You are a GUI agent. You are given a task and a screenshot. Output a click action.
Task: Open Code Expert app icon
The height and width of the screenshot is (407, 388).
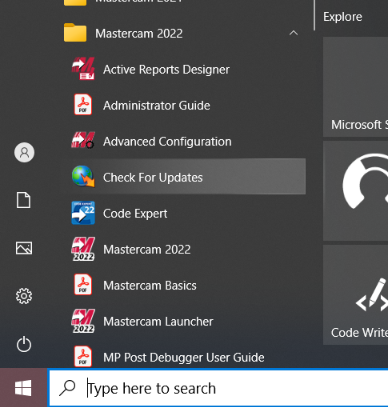point(83,213)
